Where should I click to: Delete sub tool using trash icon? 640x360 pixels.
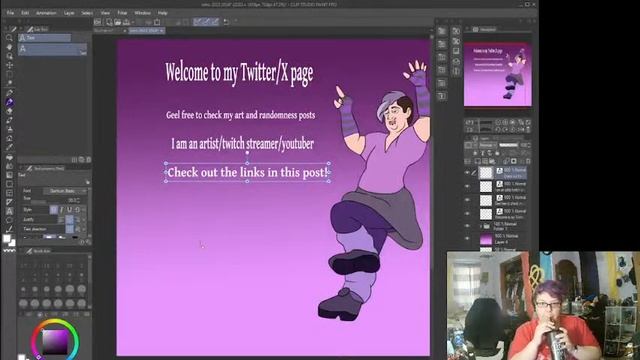pyautogui.click(x=88, y=160)
